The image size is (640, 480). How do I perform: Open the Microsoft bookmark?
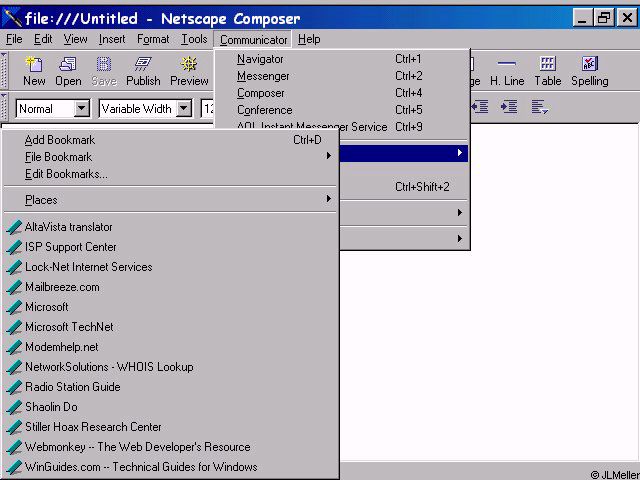coord(170,307)
